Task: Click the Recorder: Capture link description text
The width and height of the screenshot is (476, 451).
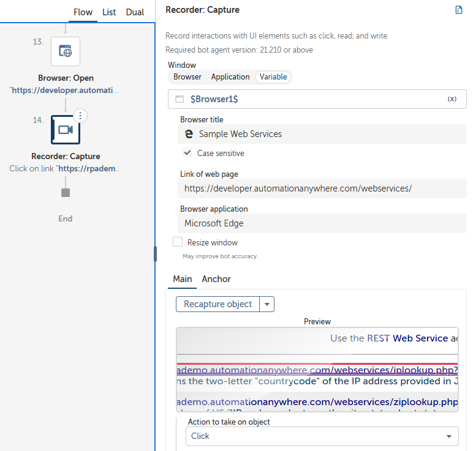Action: pos(65,169)
